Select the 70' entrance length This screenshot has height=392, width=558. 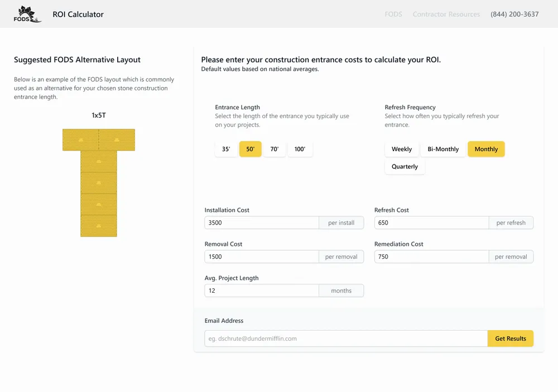275,149
